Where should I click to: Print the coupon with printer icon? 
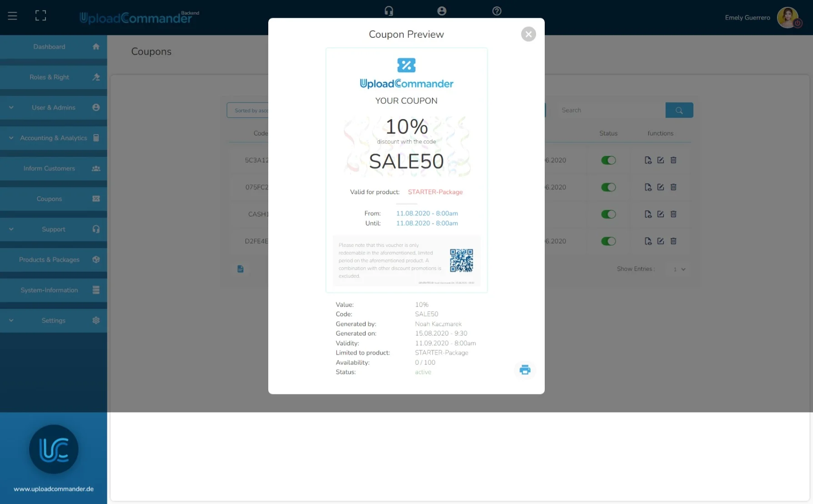(x=525, y=369)
